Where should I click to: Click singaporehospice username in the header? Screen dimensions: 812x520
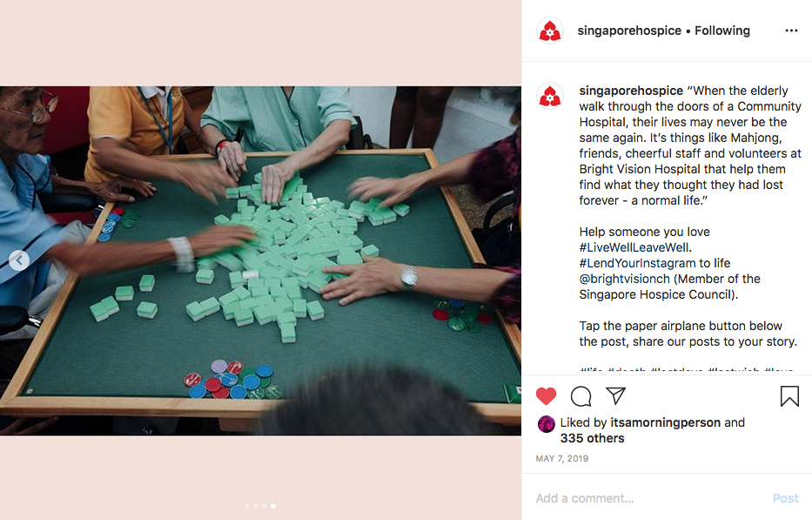(x=629, y=30)
